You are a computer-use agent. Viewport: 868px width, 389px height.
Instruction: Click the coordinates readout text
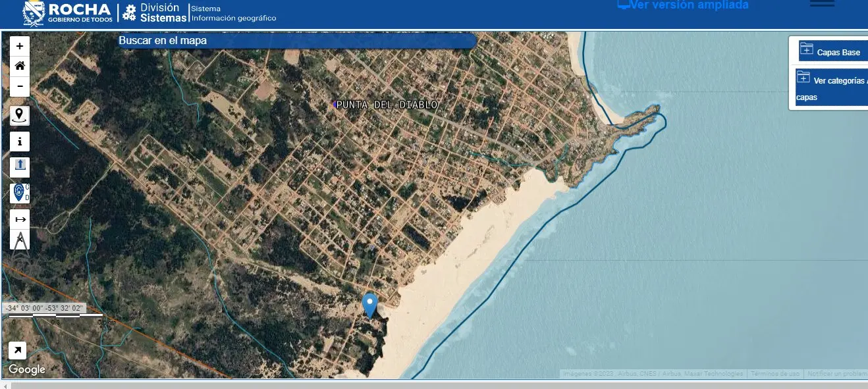tap(44, 308)
